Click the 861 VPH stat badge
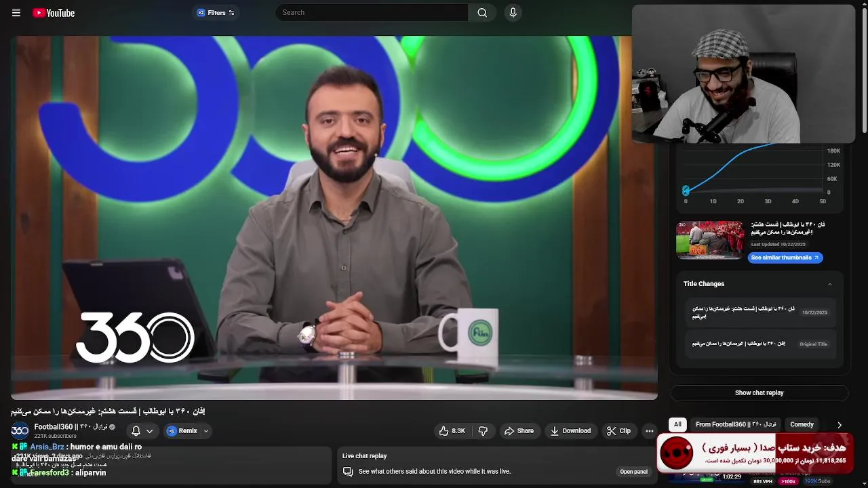The height and width of the screenshot is (488, 868). click(x=763, y=481)
